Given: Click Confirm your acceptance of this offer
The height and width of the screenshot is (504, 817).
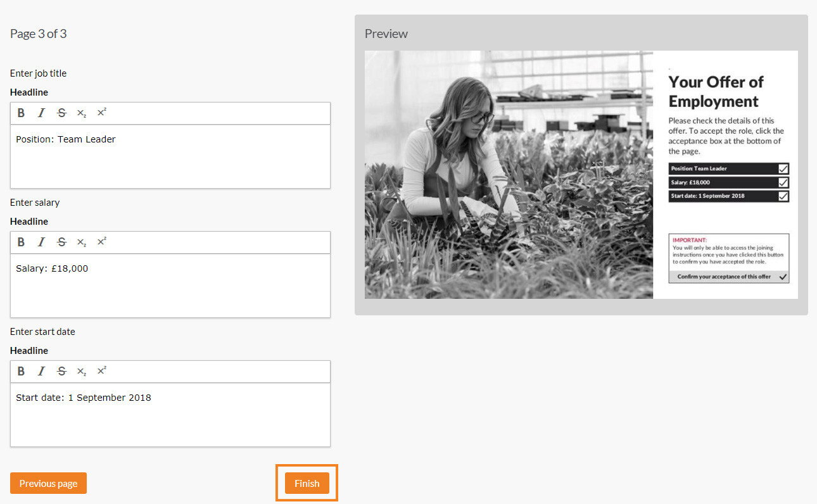Looking at the screenshot, I should (x=729, y=277).
